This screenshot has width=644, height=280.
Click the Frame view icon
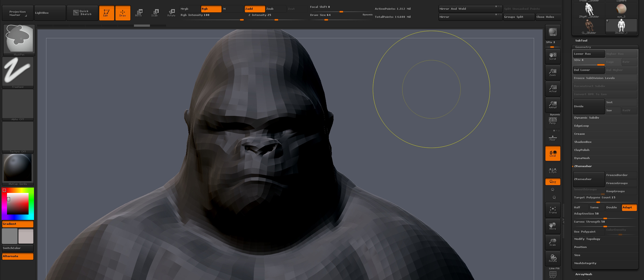(553, 210)
